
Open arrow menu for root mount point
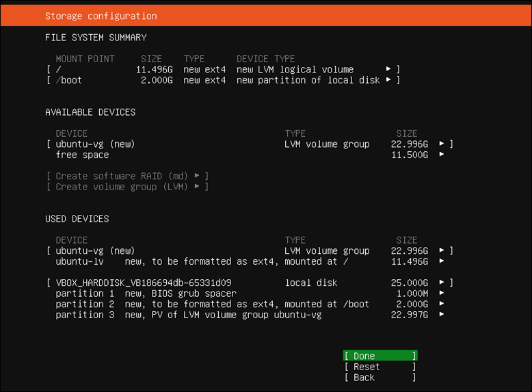click(x=388, y=69)
